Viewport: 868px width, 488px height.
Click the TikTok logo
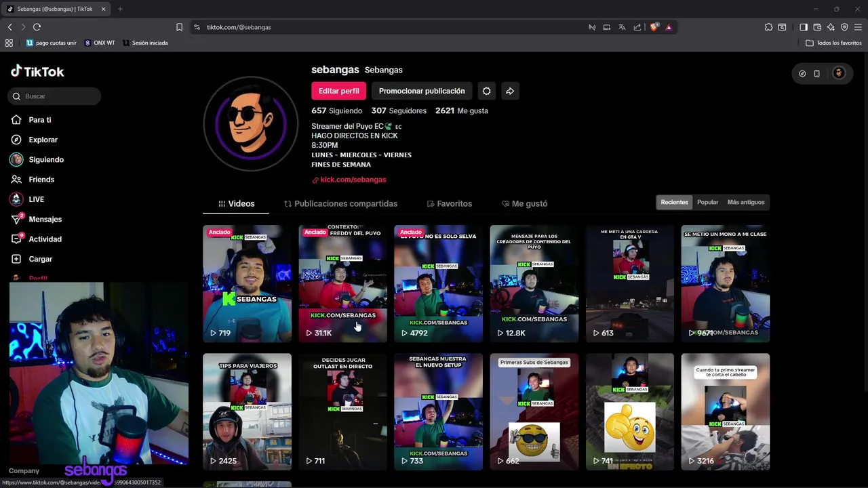[37, 71]
